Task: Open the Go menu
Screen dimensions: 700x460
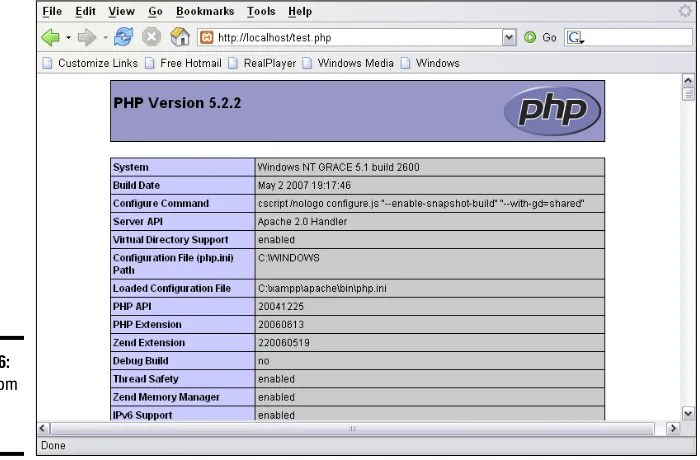Action: (x=155, y=11)
